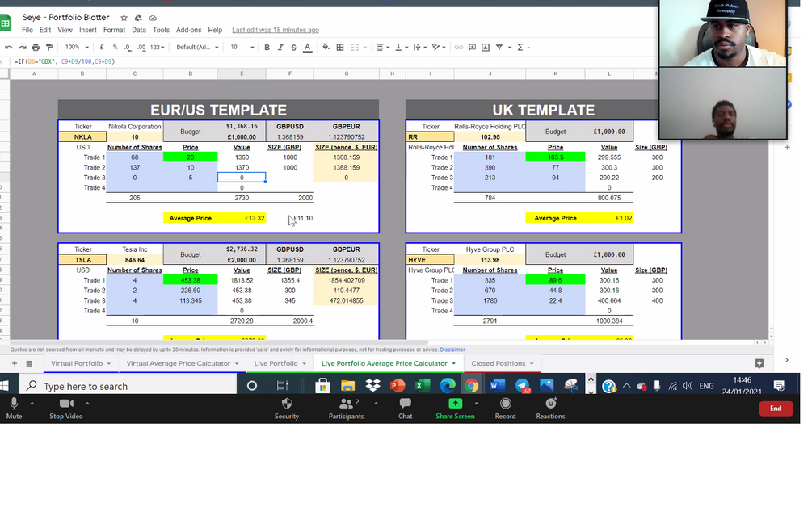The width and height of the screenshot is (812, 507).
Task: Start recording the Zoom meeting
Action: (505, 409)
